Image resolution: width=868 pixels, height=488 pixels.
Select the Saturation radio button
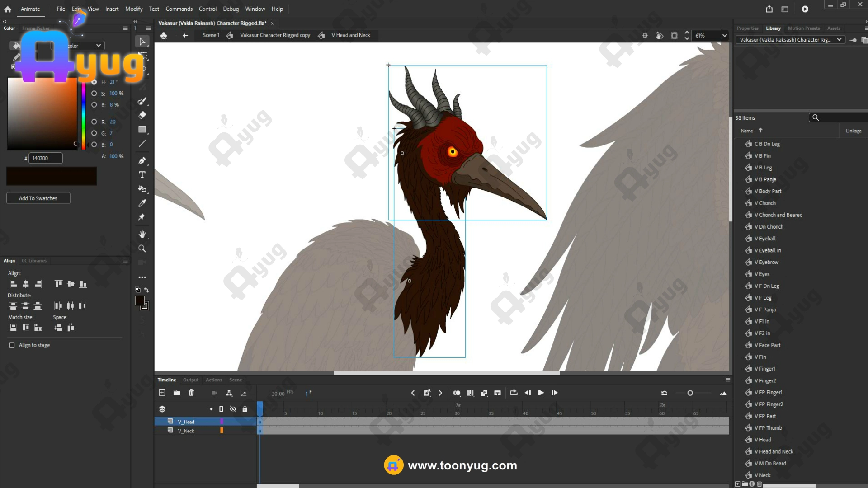[94, 94]
